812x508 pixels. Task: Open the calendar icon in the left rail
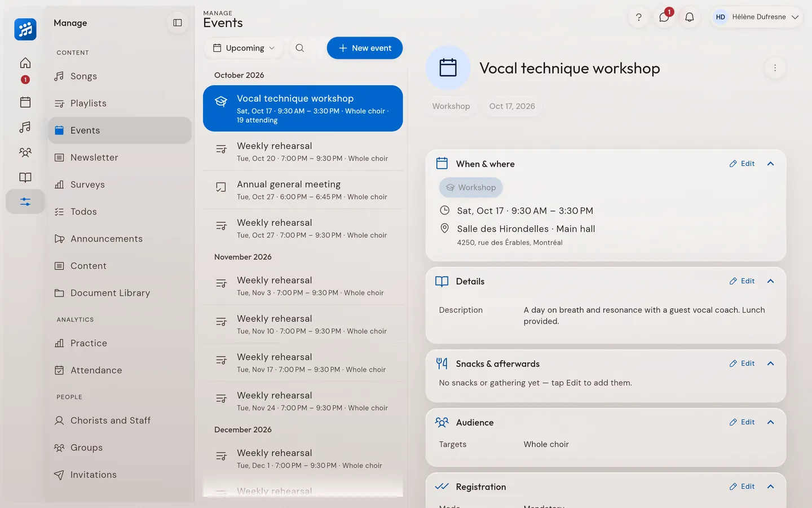(25, 102)
